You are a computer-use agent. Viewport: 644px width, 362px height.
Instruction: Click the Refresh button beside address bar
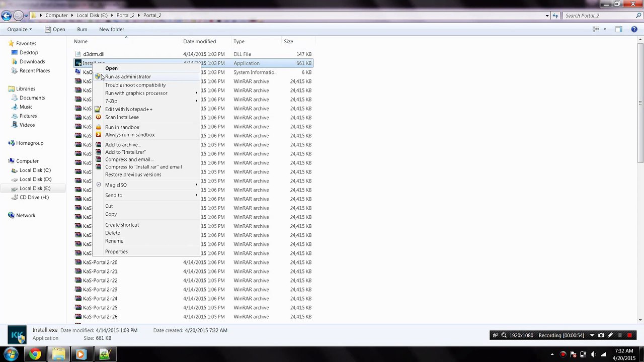point(555,16)
